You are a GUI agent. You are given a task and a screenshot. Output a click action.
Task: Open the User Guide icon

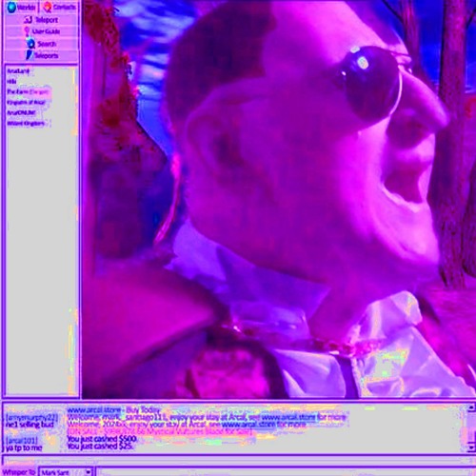click(28, 31)
